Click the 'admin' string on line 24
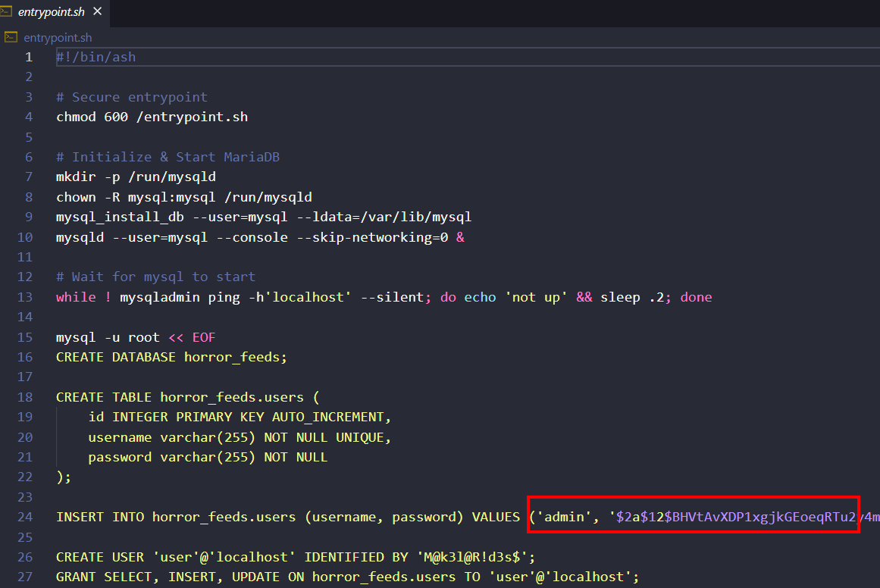The width and height of the screenshot is (880, 588). [565, 517]
